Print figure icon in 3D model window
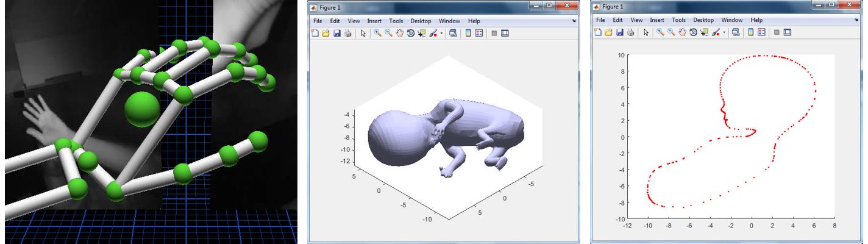Viewport: 868px width, 244px height. [x=348, y=33]
